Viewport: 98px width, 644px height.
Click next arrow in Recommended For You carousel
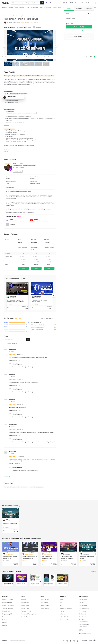tap(53, 296)
